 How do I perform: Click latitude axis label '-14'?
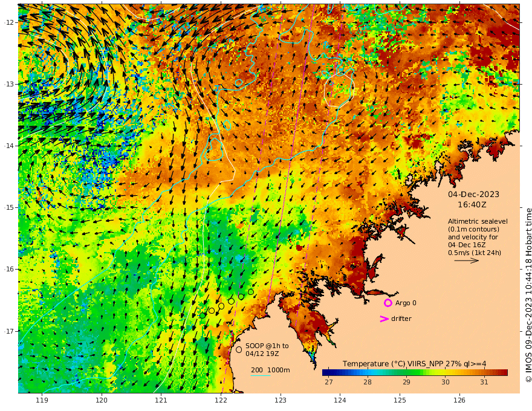[9, 146]
